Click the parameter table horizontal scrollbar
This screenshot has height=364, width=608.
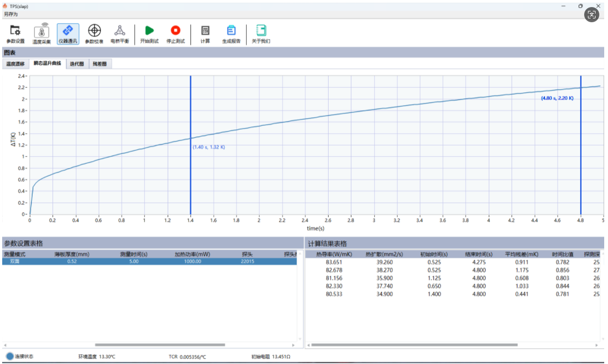159,345
